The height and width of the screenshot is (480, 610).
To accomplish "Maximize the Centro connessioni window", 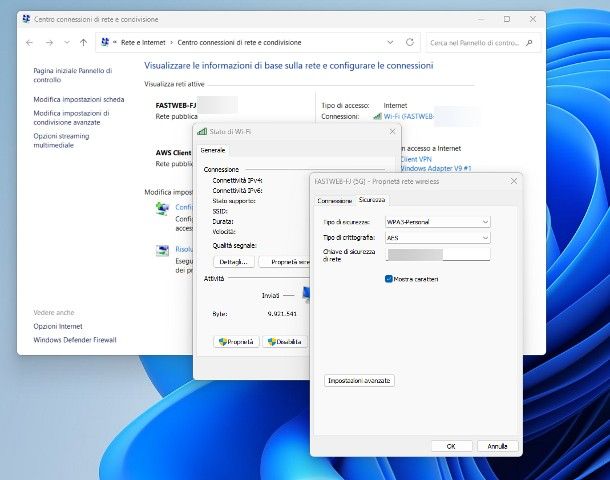I will click(507, 19).
